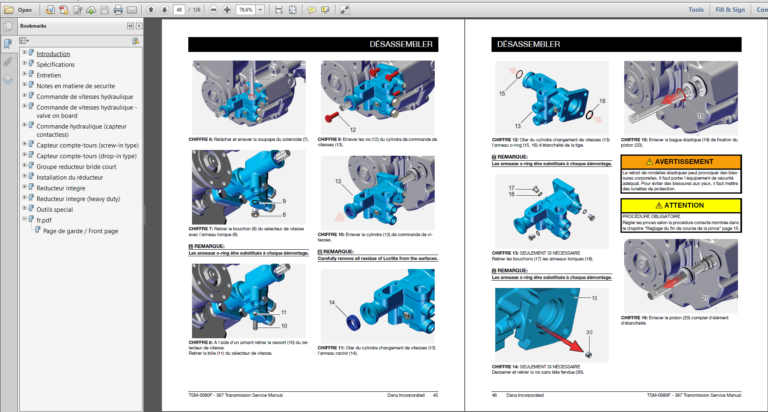This screenshot has height=412, width=768.
Task: Select Commande hydraulique (capteur contactless) bookmark
Action: point(81,130)
